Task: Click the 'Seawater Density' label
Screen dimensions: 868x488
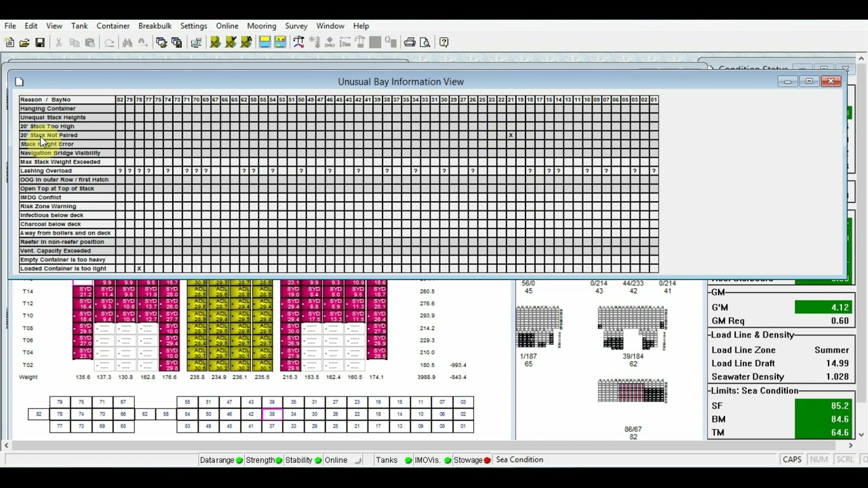Action: point(748,377)
